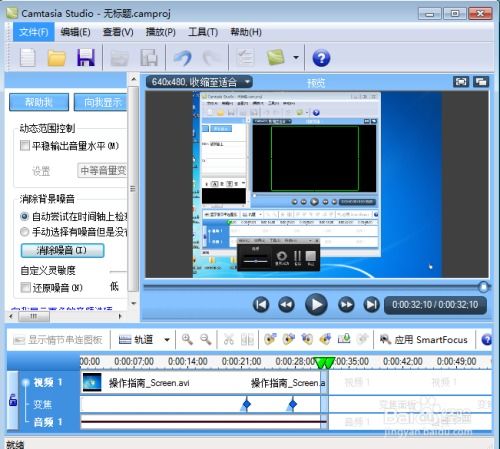This screenshot has height=449, width=500.
Task: Jump to the end of the preview
Action: click(371, 305)
